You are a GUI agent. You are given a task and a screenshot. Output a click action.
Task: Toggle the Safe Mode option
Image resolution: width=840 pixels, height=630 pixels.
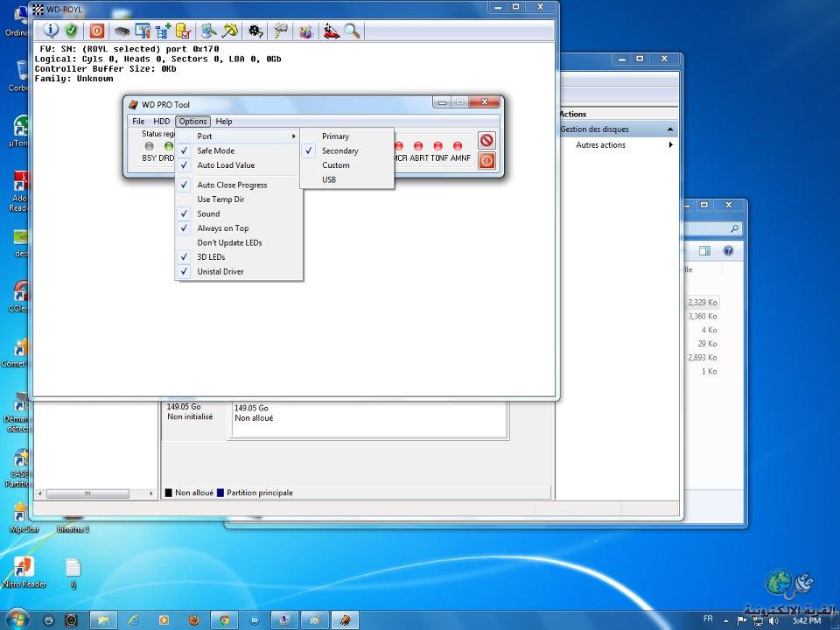point(239,151)
